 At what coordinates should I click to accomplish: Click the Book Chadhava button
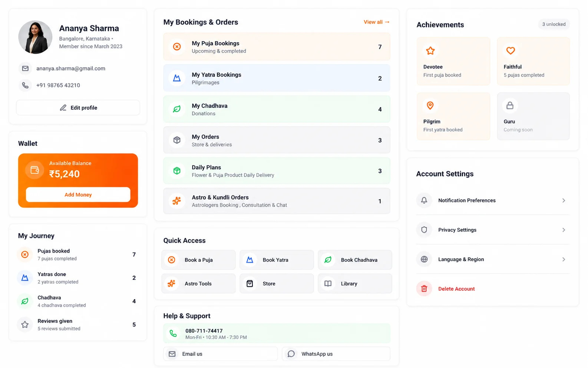355,260
